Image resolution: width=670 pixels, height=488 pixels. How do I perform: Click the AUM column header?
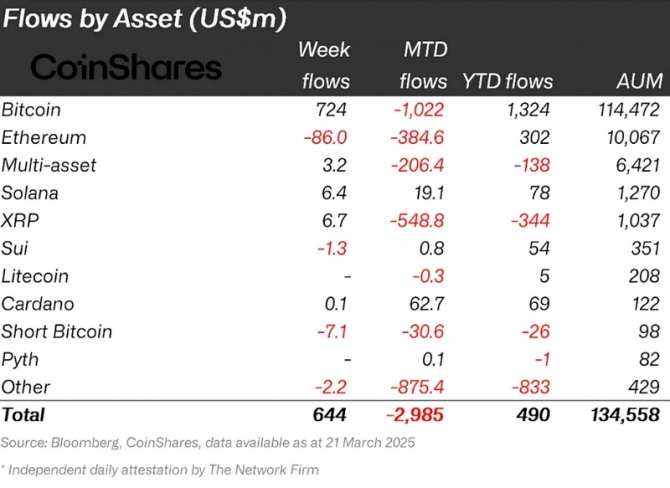pyautogui.click(x=635, y=81)
